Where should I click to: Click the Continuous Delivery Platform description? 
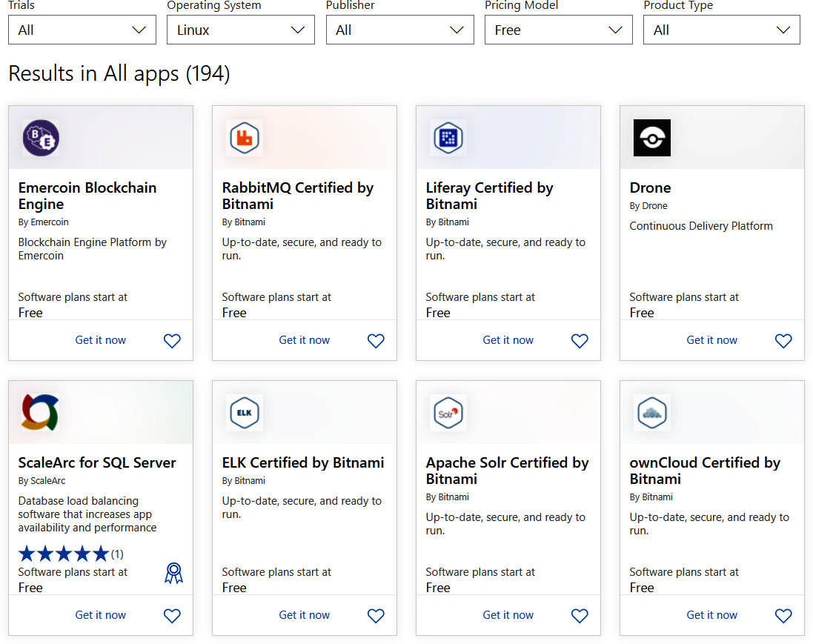click(x=701, y=226)
